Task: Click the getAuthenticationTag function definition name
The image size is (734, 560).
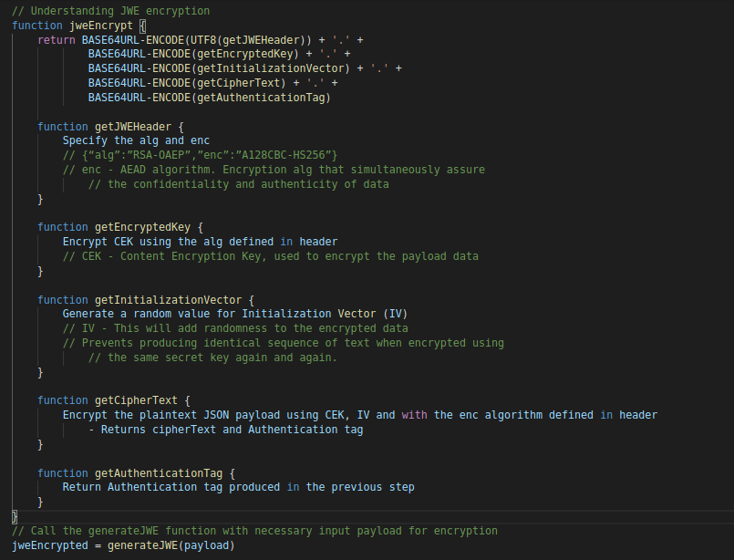Action: tap(159, 472)
